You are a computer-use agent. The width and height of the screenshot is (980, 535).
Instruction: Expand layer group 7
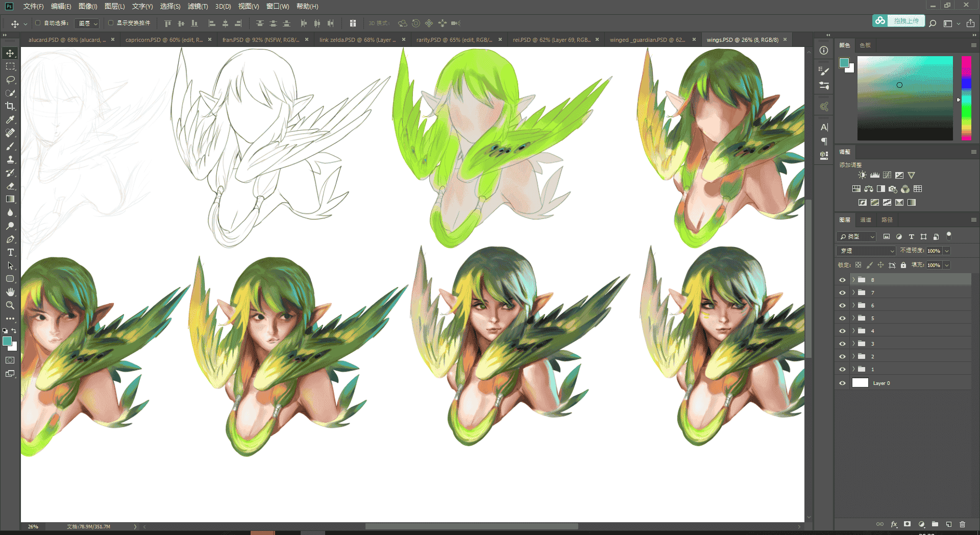853,293
